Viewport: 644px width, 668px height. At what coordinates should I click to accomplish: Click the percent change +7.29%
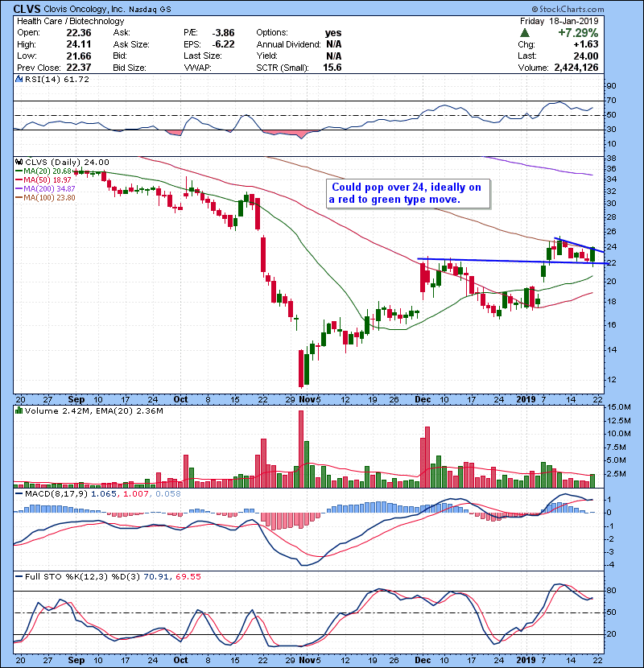[578, 33]
